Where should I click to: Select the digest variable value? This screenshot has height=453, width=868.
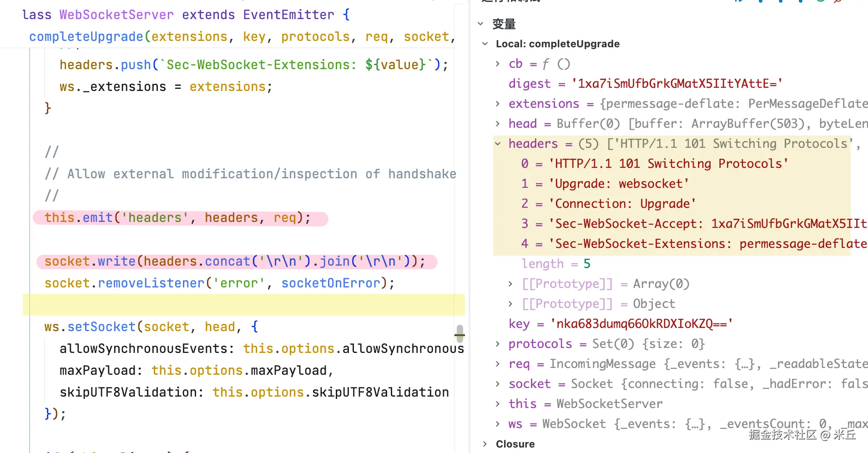tap(677, 84)
